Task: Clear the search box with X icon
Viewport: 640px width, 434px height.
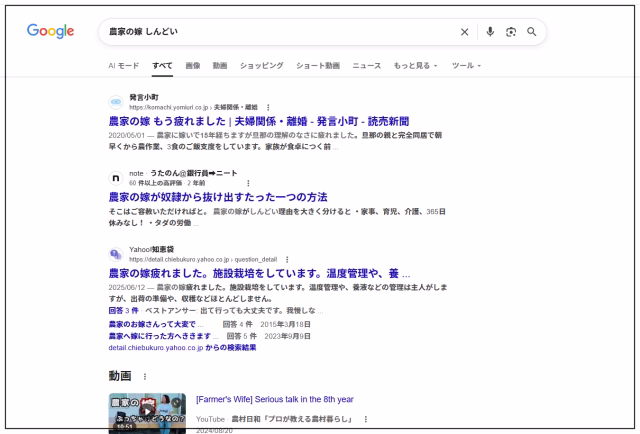Action: (x=464, y=32)
